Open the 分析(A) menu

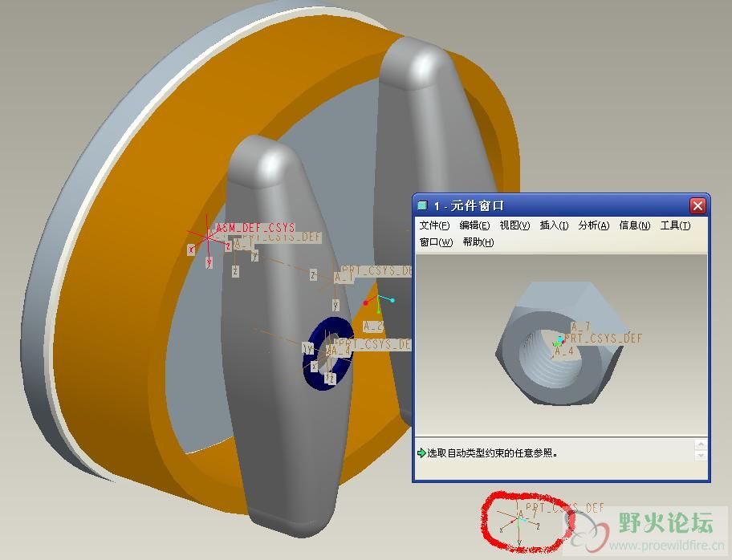click(594, 225)
